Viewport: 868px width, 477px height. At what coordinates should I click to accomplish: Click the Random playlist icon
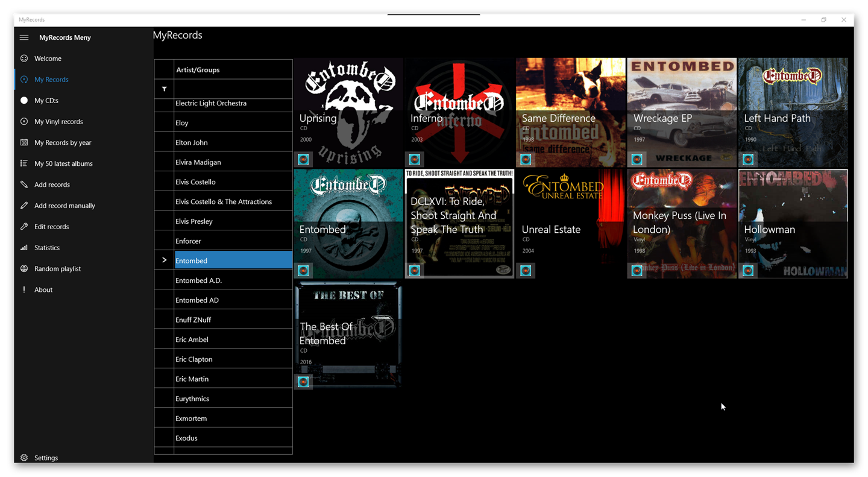pos(24,268)
